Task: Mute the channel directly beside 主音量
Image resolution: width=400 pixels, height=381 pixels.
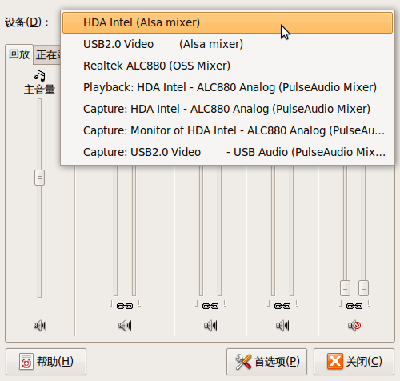Action: (x=125, y=325)
